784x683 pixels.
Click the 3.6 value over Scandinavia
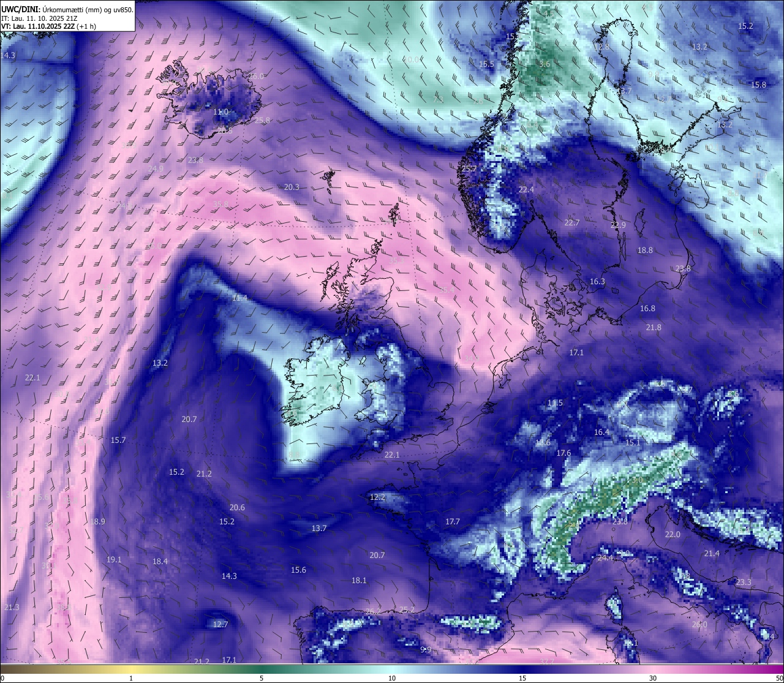(545, 64)
